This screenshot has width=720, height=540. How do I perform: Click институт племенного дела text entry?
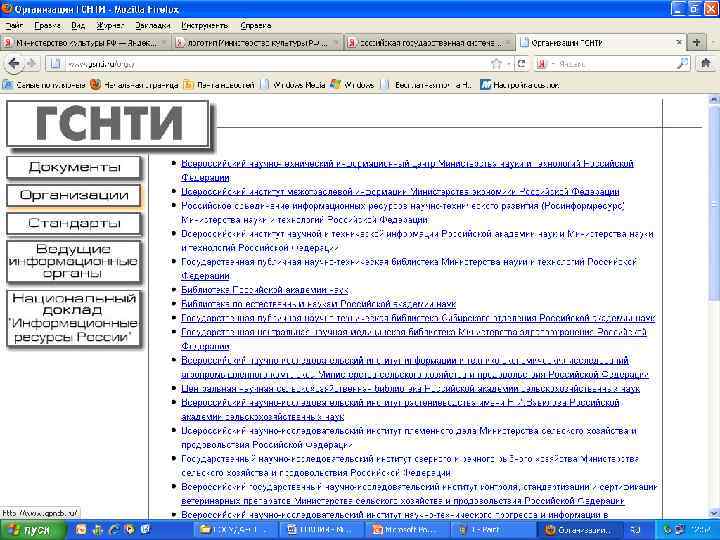[x=409, y=438]
